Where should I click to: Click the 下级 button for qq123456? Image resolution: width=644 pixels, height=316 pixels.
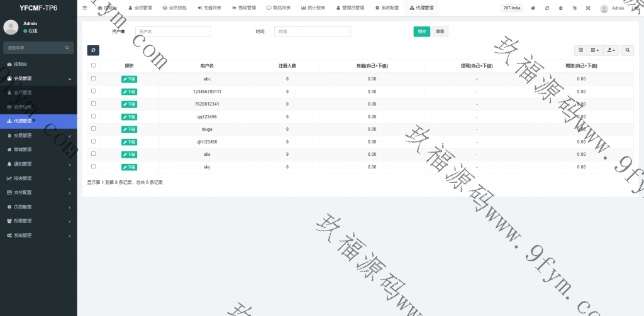(x=129, y=117)
